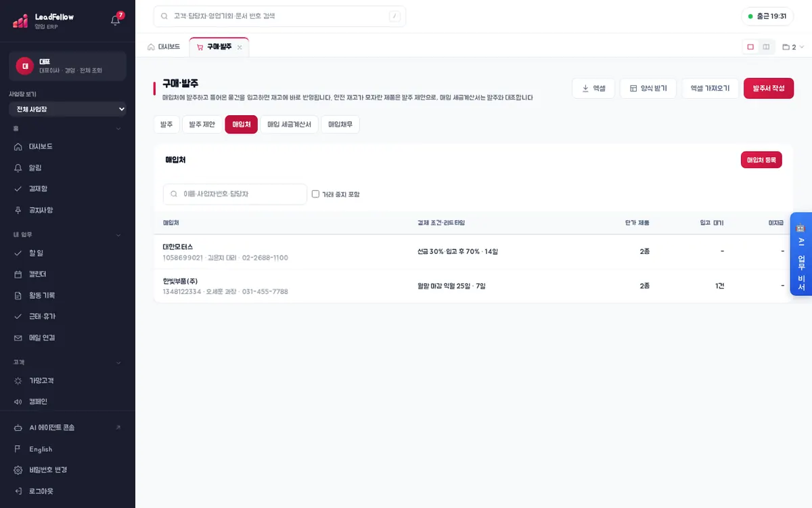The image size is (812, 508).
Task: Switch to the 발주 제안 sub-tab
Action: (x=202, y=125)
